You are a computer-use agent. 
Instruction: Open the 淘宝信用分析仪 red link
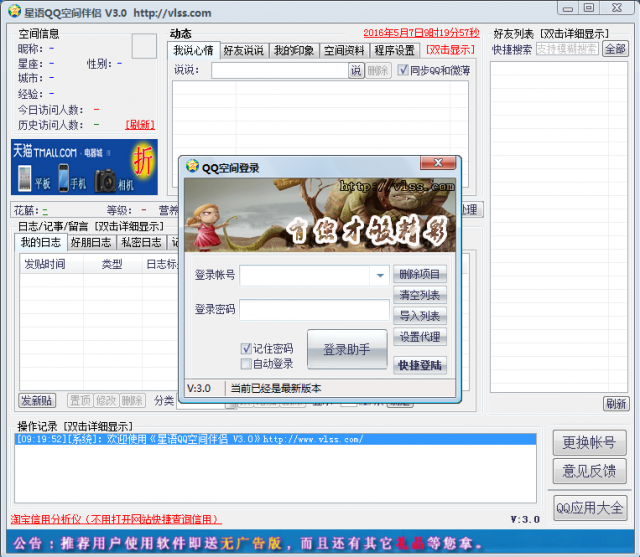pyautogui.click(x=116, y=519)
